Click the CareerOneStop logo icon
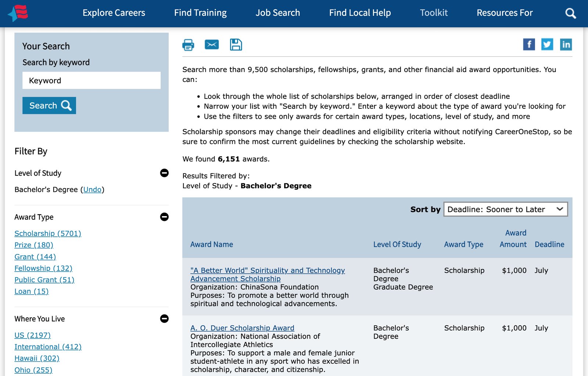Viewport: 588px width, 376px height. point(18,13)
